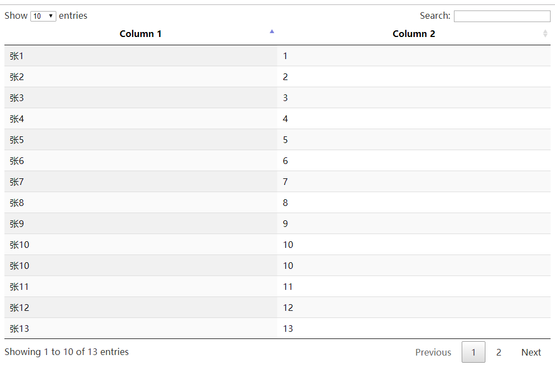Click the value 2 in Column 2
The image size is (555, 392).
click(x=286, y=77)
